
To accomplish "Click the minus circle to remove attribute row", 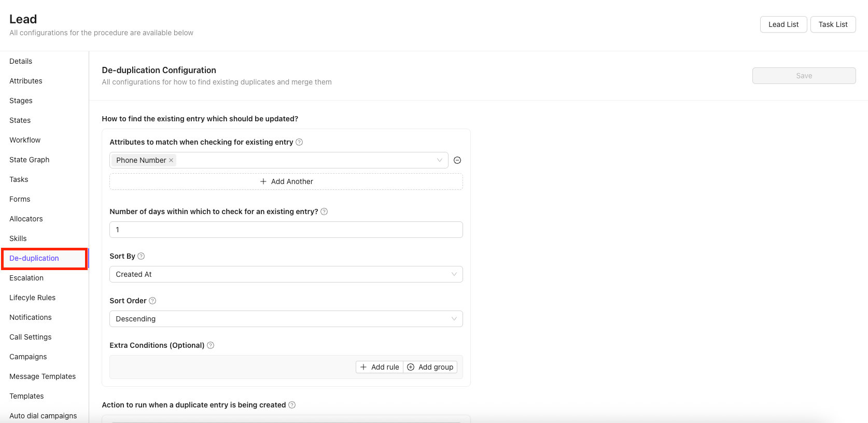I will [x=457, y=160].
